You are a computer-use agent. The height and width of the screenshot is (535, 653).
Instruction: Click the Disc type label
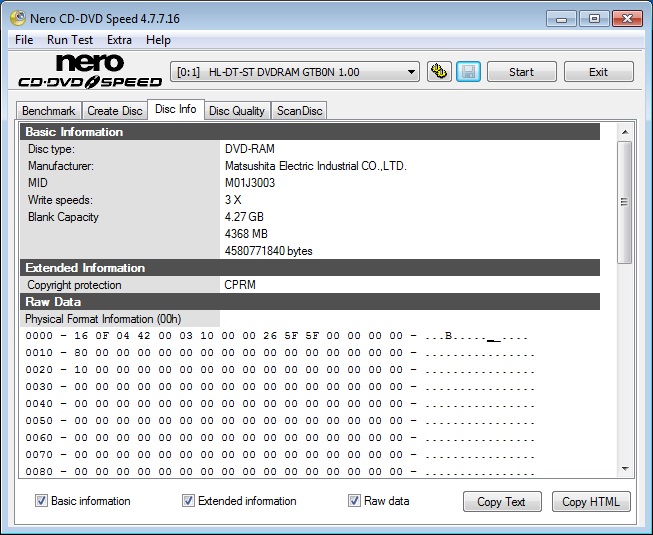point(51,149)
